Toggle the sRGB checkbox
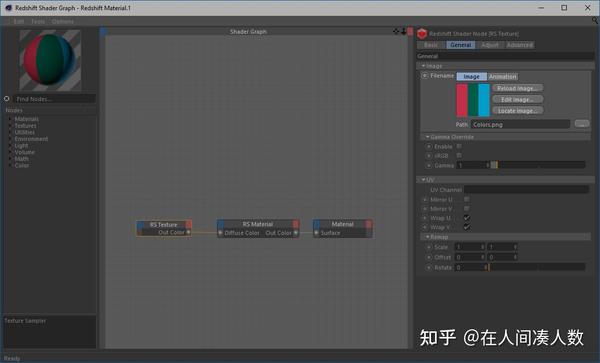 [459, 155]
